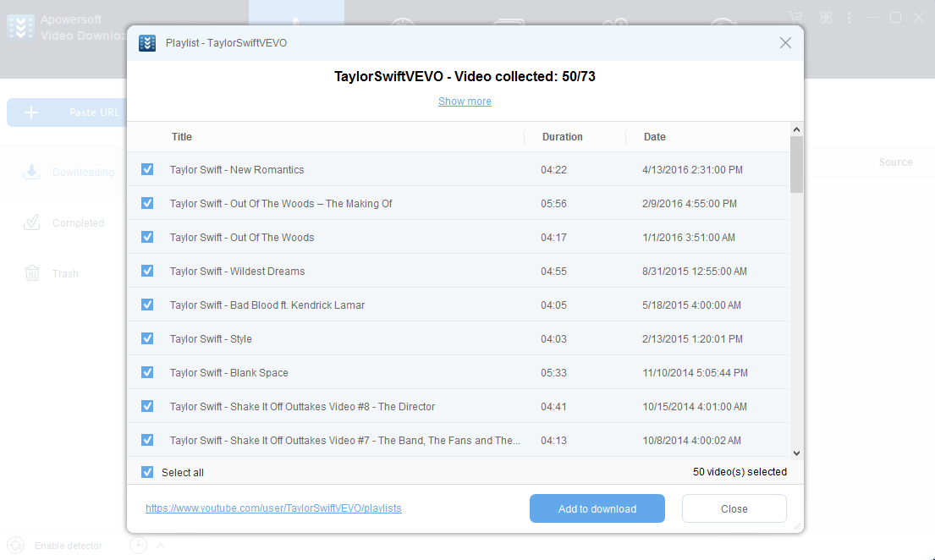Image resolution: width=935 pixels, height=560 pixels.
Task: Expand the up-chevron beside the clock icon
Action: pyautogui.click(x=161, y=545)
